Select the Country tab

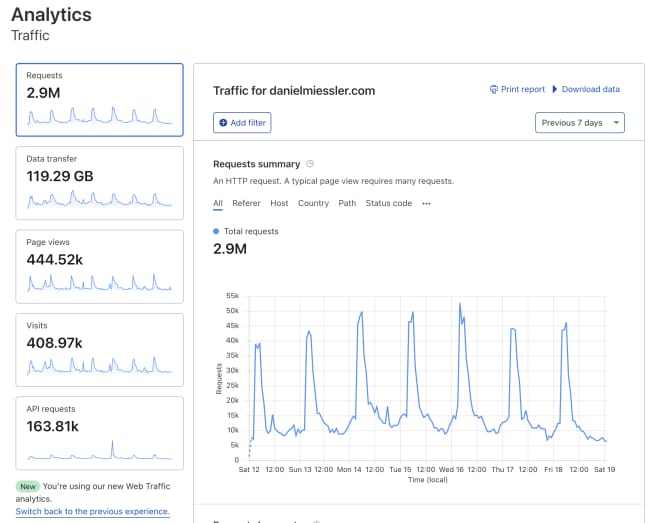point(313,203)
